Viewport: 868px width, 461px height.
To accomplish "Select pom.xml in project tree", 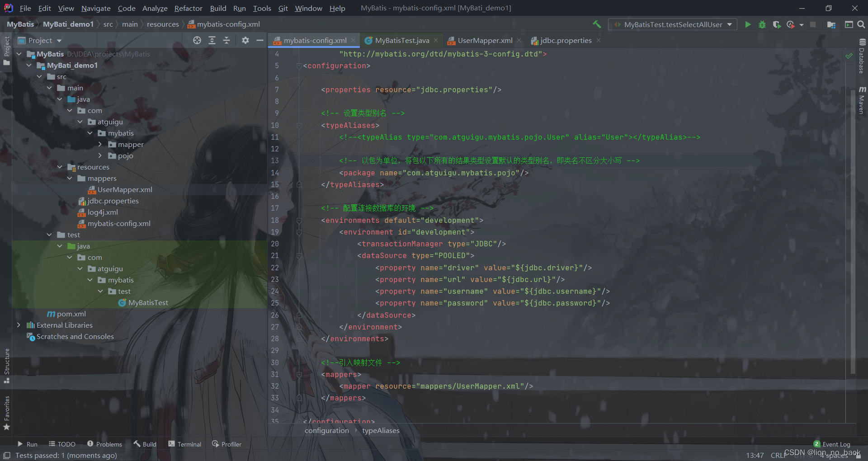I will (x=71, y=314).
